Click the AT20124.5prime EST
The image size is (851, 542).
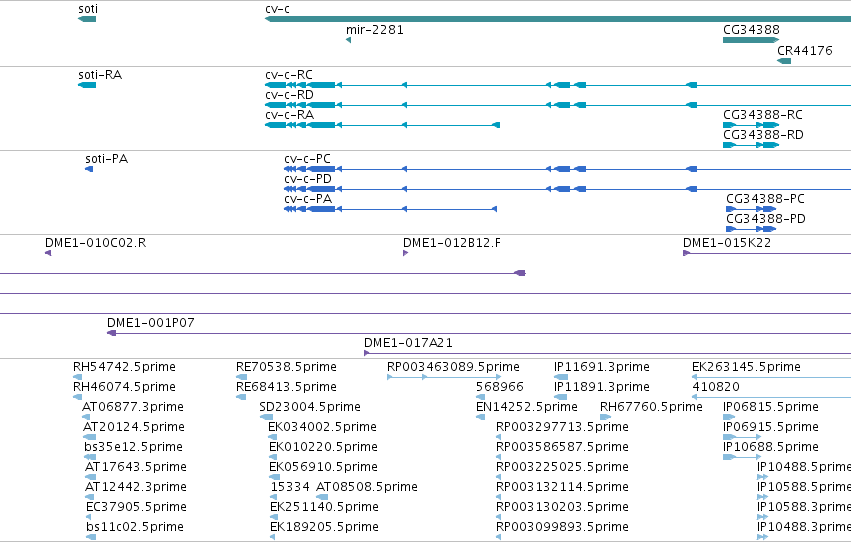coord(90,437)
